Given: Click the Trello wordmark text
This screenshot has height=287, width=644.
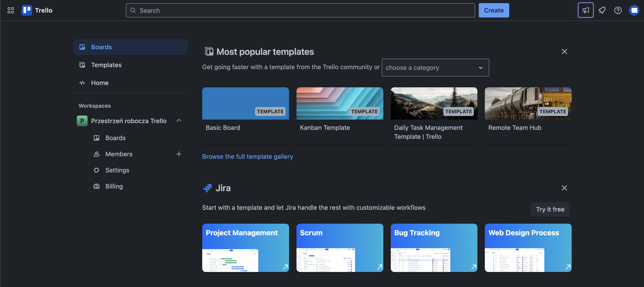Looking at the screenshot, I should point(43,10).
